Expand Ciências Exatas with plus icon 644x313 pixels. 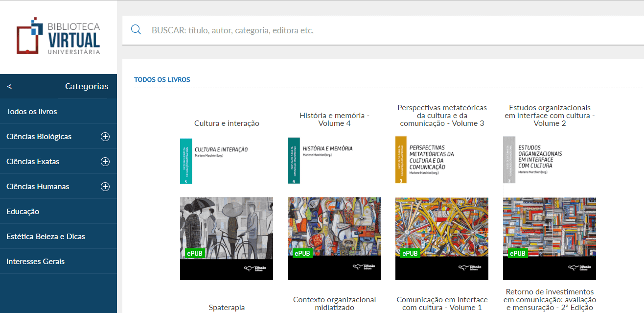click(105, 162)
